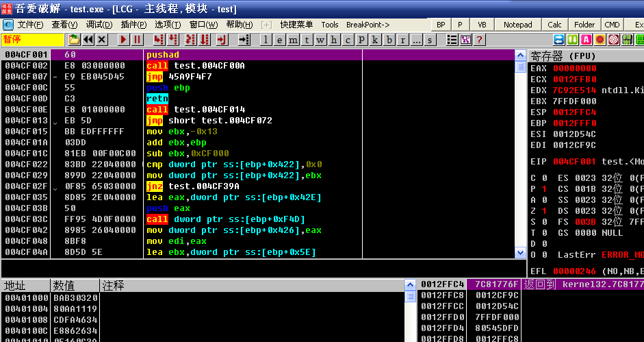This screenshot has width=644, height=342.
Task: Select the jnz test.004CF39A row
Action: 258,186
